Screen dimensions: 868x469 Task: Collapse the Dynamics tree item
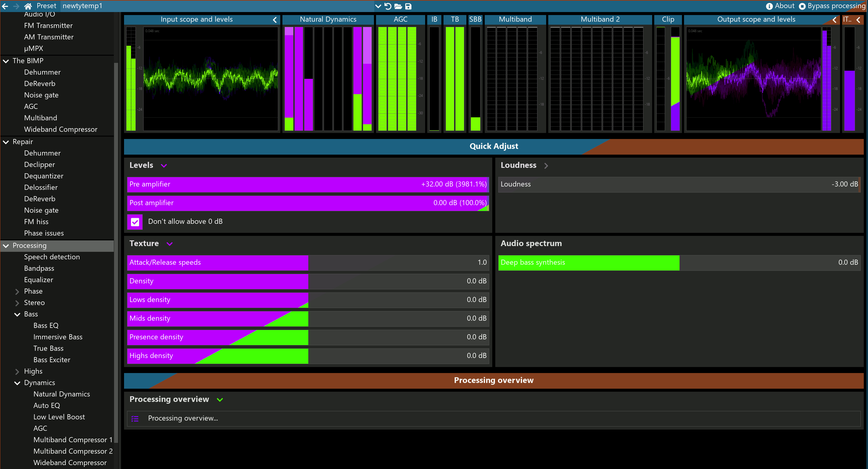pos(17,383)
